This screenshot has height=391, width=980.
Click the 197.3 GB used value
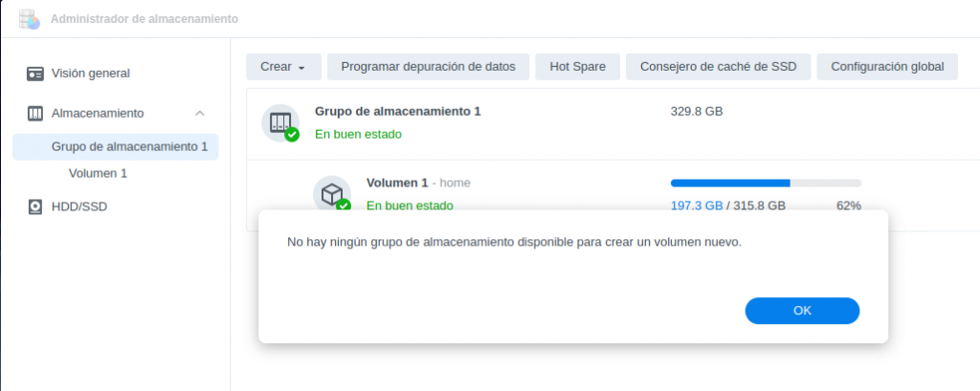[697, 206]
